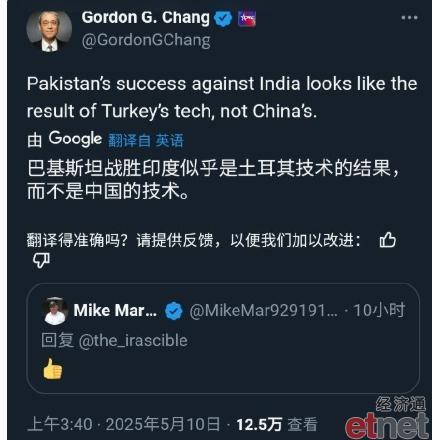Click the yellow thumbs-up emoji in the quoted tweet

(53, 369)
